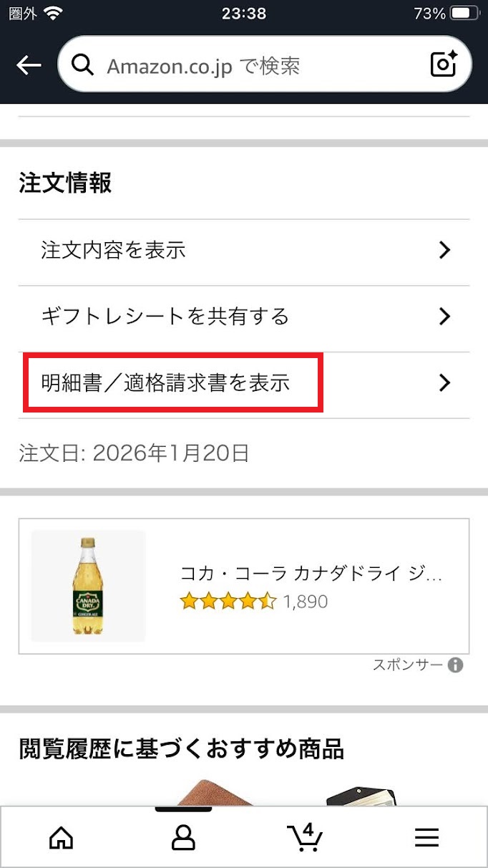Screen dimensions: 488x868
Task: Open shopping cart with 4 items
Action: pyautogui.click(x=305, y=836)
